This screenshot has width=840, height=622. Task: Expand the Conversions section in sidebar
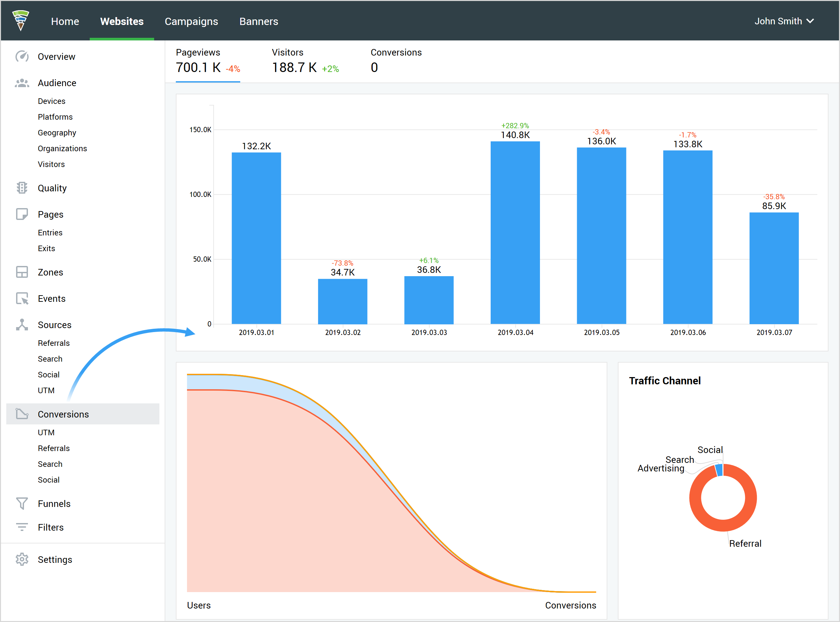click(63, 414)
